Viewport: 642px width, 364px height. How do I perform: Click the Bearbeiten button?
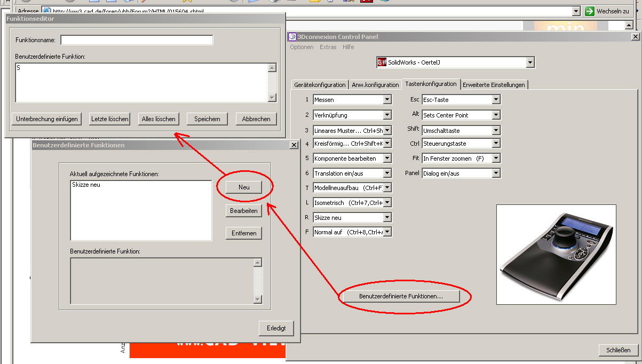coord(244,211)
